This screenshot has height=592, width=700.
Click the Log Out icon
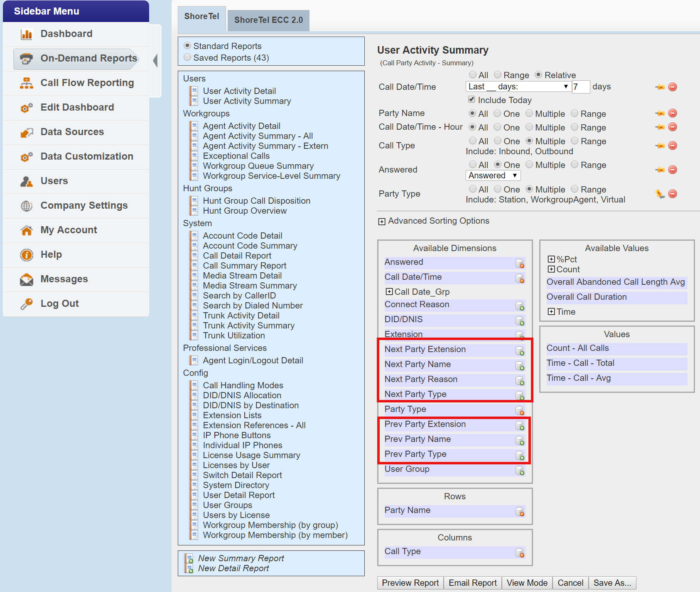[x=26, y=303]
